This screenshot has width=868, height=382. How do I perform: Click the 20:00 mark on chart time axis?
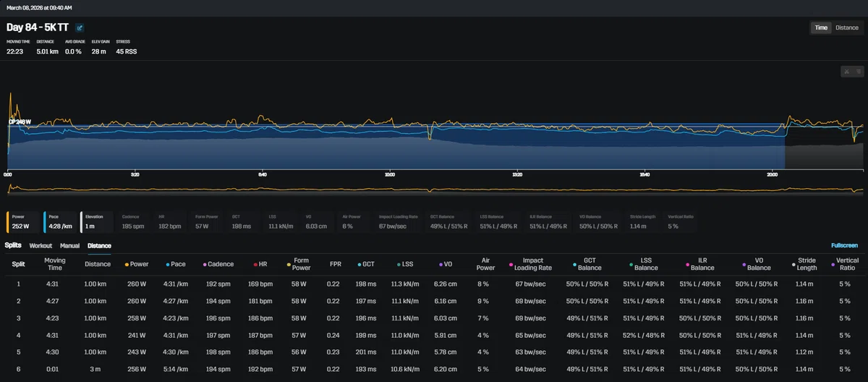tap(773, 174)
